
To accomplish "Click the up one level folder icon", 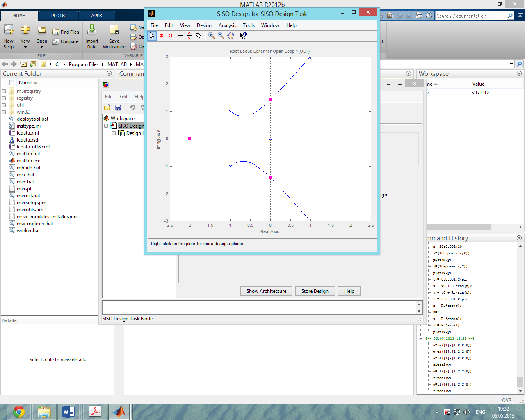I will coord(23,64).
